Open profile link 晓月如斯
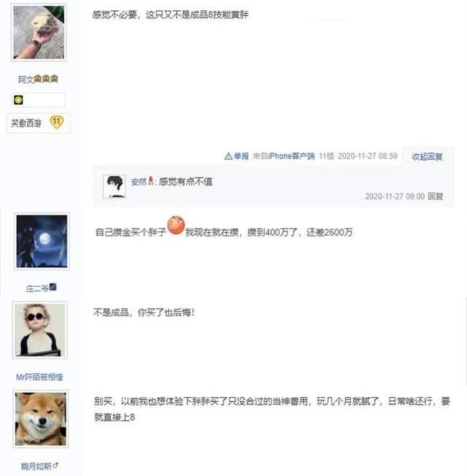The width and height of the screenshot is (467, 476). pyautogui.click(x=36, y=466)
